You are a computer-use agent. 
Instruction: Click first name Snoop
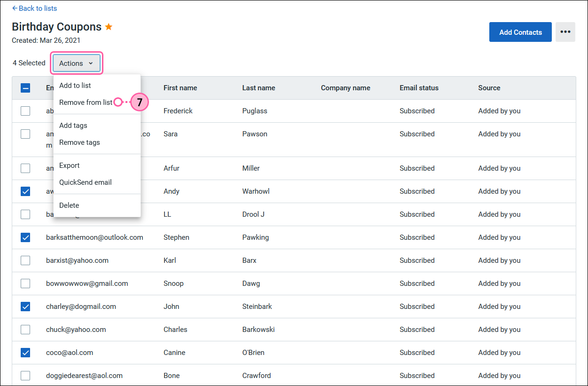pos(173,284)
